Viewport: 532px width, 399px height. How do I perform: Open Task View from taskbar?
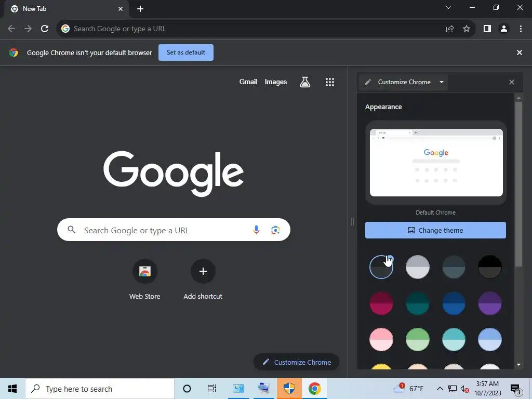pos(212,389)
